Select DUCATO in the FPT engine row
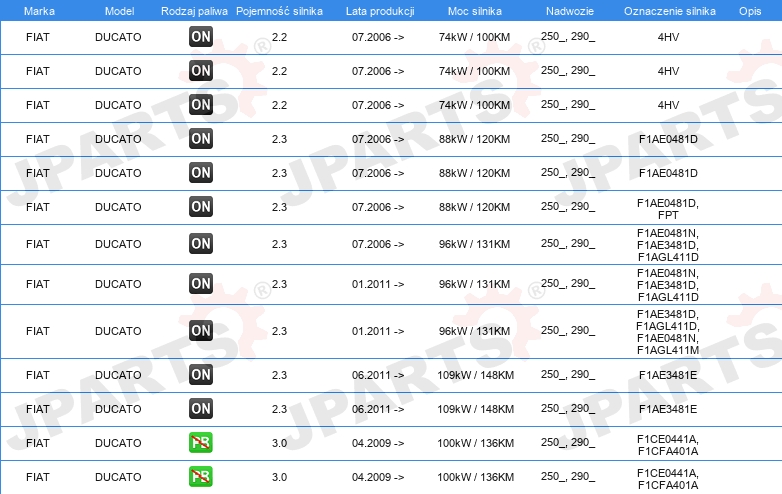 click(118, 207)
